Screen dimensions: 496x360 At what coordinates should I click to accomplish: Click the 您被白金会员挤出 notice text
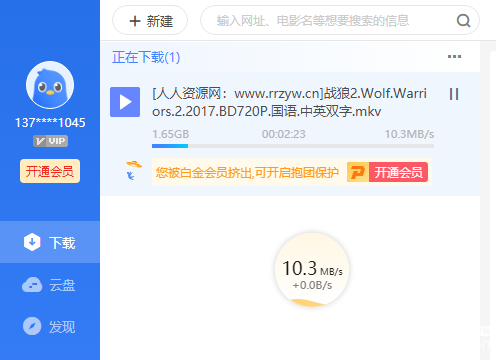point(247,173)
